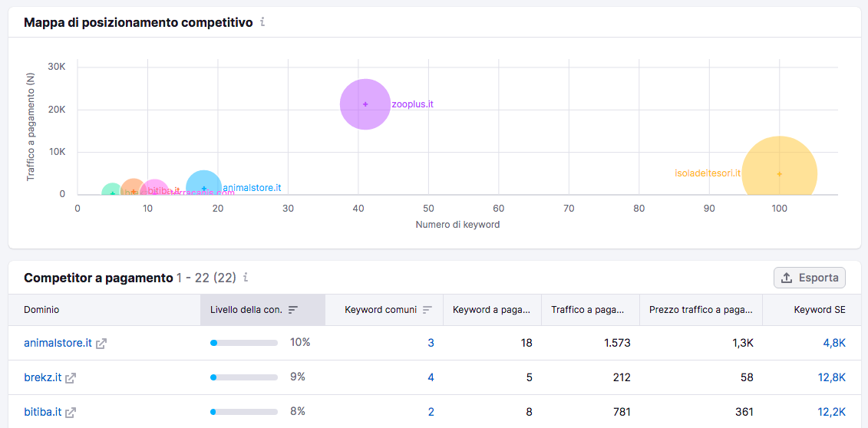Open the brekz.it domain link
The image size is (868, 428).
[43, 377]
